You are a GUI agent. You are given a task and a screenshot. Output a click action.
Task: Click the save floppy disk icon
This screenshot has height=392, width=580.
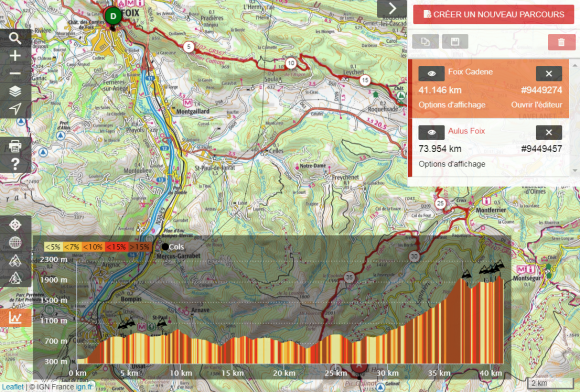click(455, 41)
